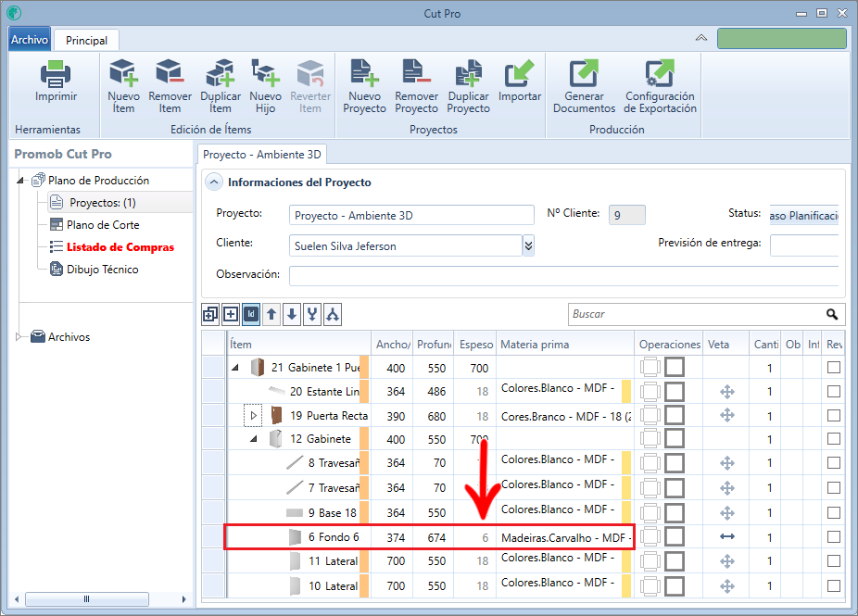Expand the 19 Puerta Recta row
This screenshot has width=858, height=616.
tap(253, 415)
